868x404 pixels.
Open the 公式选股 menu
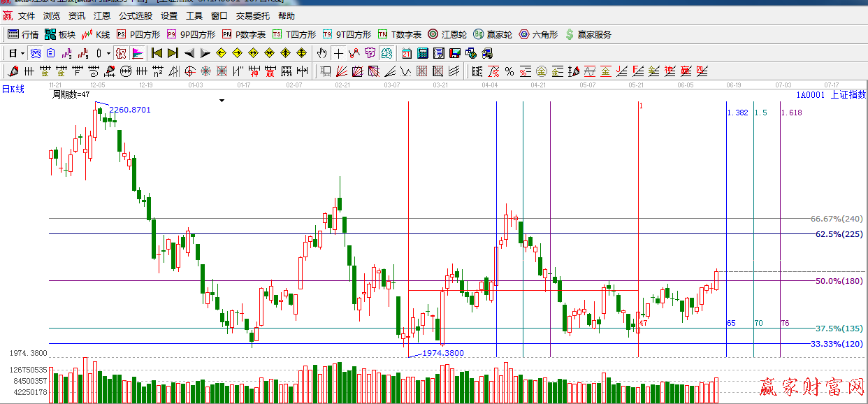135,15
